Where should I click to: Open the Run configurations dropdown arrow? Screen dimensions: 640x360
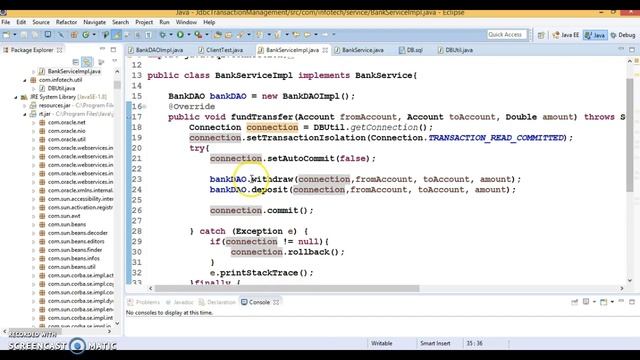[189, 35]
